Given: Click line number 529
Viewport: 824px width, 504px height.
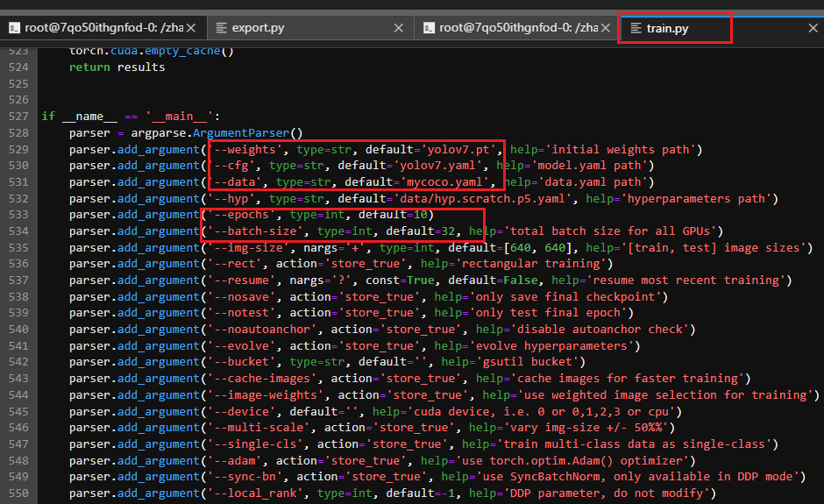Looking at the screenshot, I should [x=18, y=149].
